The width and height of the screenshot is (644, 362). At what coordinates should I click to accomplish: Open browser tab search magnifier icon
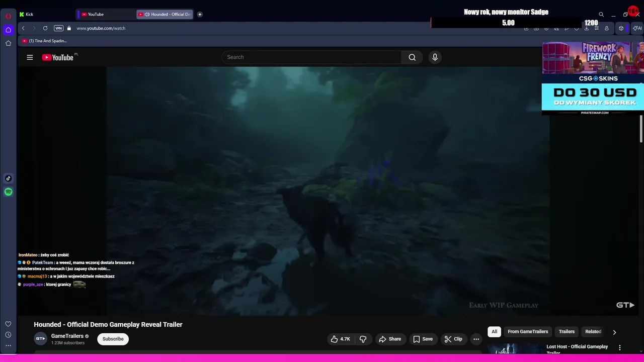pos(601,15)
